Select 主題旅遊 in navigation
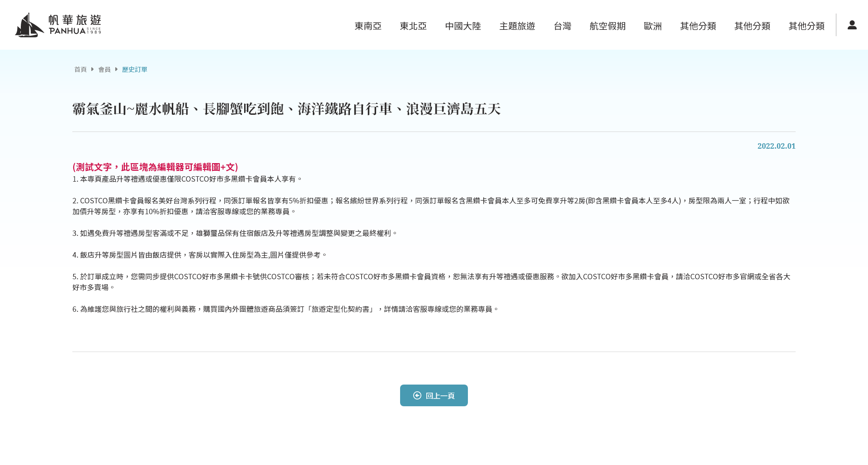This screenshot has height=465, width=868. [x=517, y=26]
